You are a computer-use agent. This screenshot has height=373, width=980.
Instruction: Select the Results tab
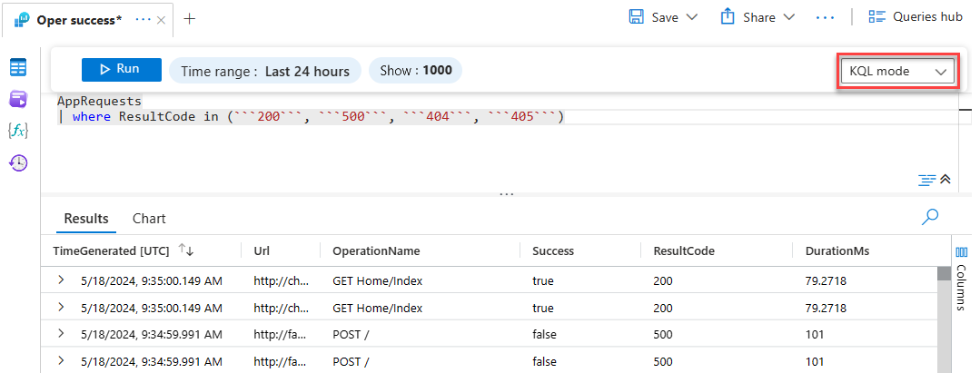pyautogui.click(x=86, y=219)
